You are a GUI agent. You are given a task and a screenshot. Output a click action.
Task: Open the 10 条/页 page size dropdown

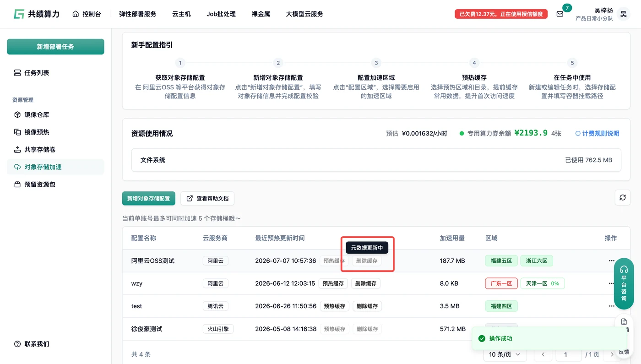pos(505,354)
